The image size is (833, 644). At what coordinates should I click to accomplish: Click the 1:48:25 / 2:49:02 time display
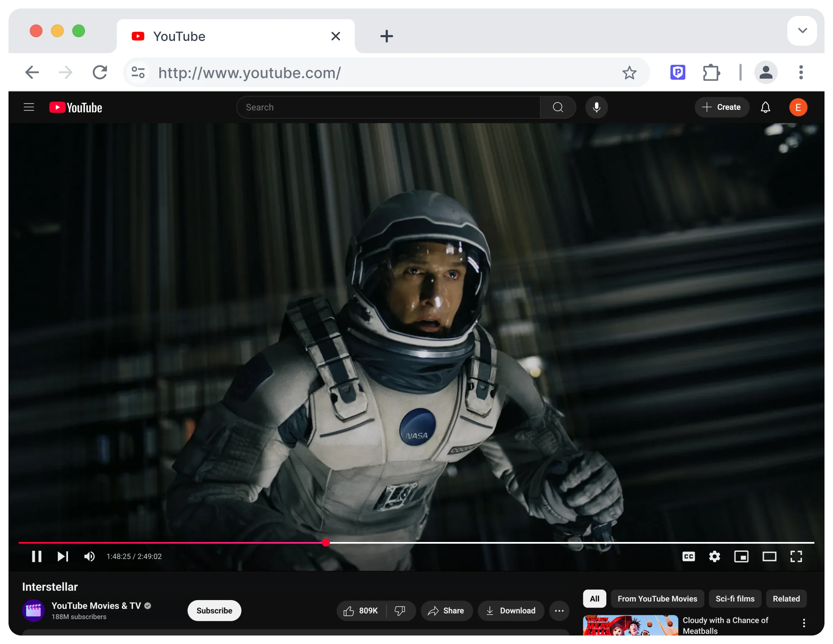pyautogui.click(x=134, y=557)
